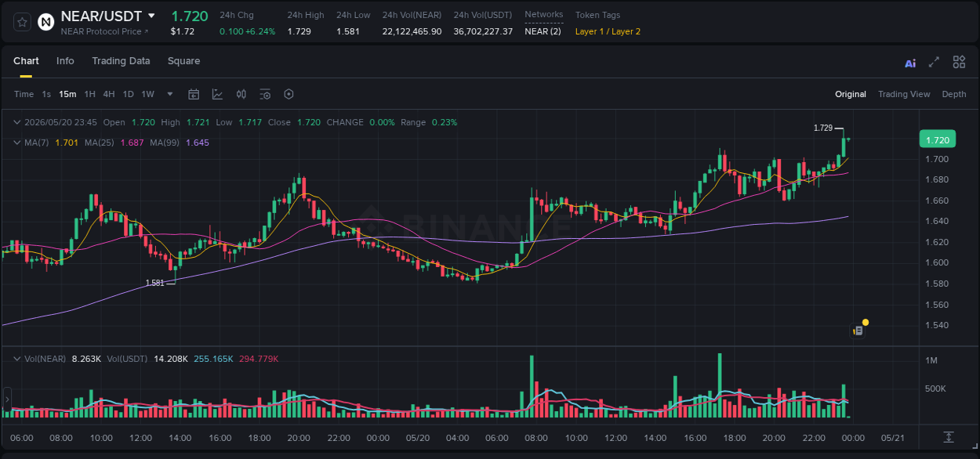Select the 1D interval
Viewport: 980px width, 459px height.
point(128,94)
